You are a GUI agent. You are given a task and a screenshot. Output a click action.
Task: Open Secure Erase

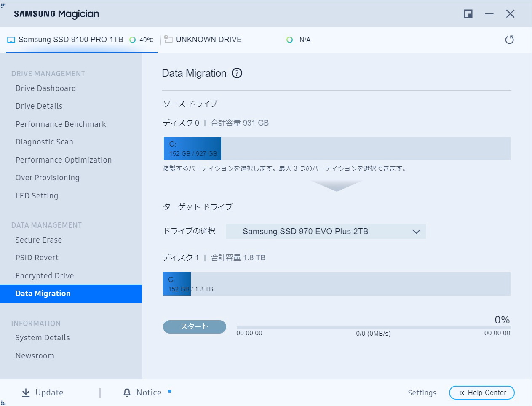click(39, 240)
